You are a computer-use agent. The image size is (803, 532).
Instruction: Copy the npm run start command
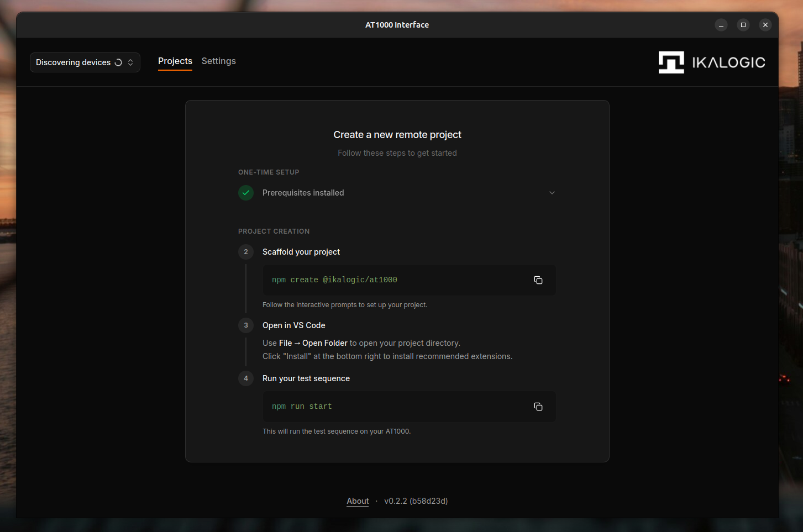tap(538, 407)
